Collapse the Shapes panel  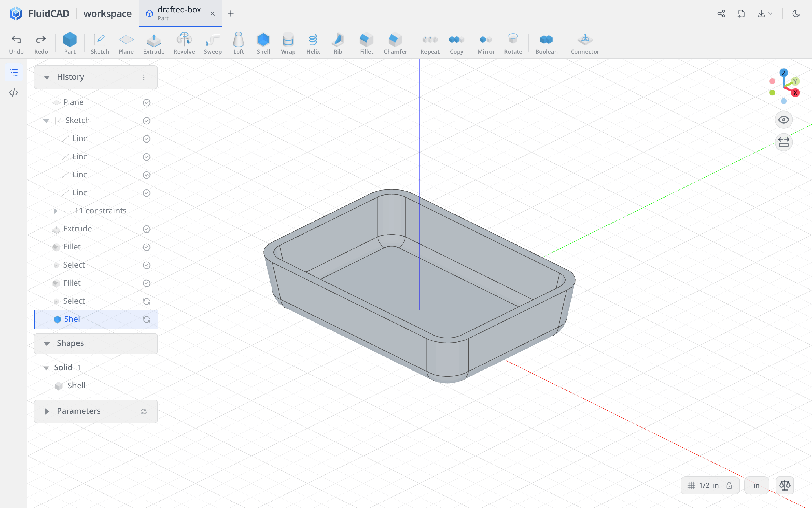[x=47, y=344]
